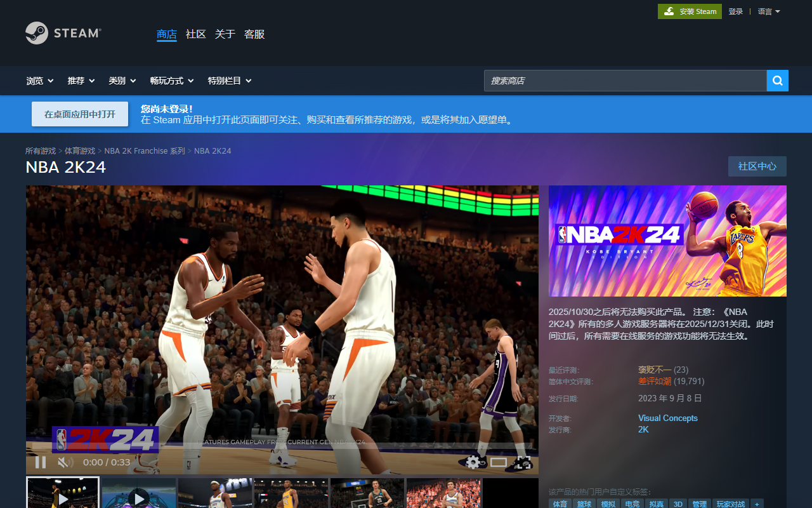Open the 关于 about tab
This screenshot has width=812, height=508.
point(225,34)
